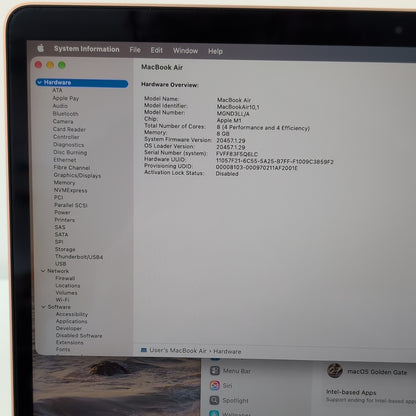Select Extensions under Software
The height and width of the screenshot is (416, 416).
(70, 342)
